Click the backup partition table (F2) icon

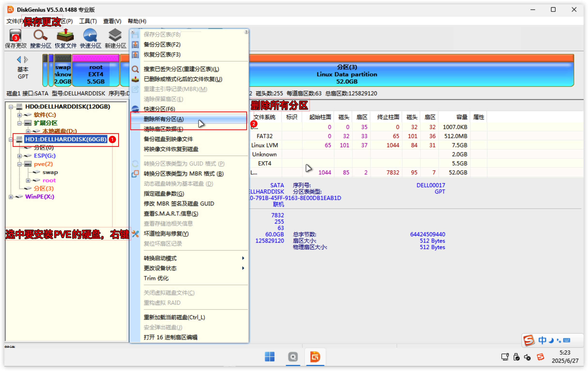tap(135, 45)
